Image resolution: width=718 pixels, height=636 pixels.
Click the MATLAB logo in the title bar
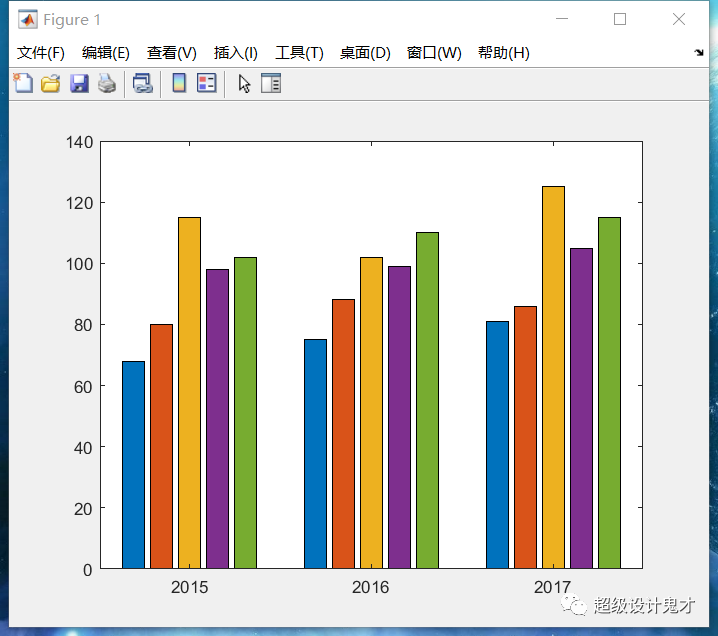(28, 19)
